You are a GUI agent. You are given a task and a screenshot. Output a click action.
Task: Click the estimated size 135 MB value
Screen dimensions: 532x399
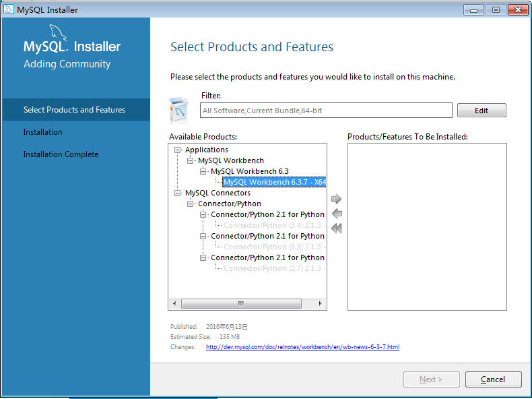(x=230, y=337)
